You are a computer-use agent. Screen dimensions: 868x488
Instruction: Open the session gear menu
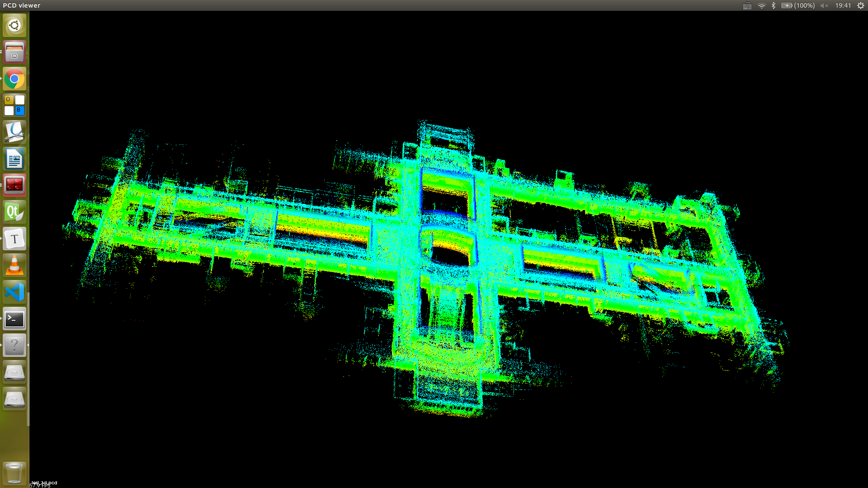861,6
